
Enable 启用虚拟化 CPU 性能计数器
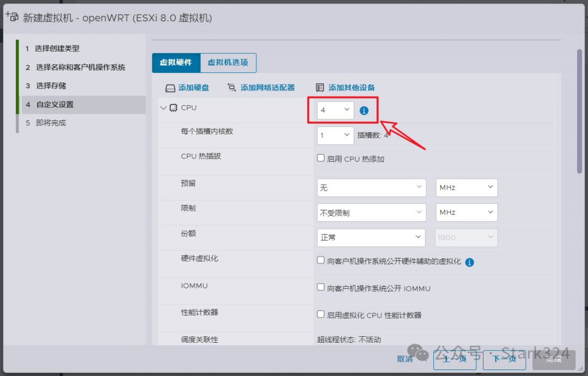tap(321, 315)
